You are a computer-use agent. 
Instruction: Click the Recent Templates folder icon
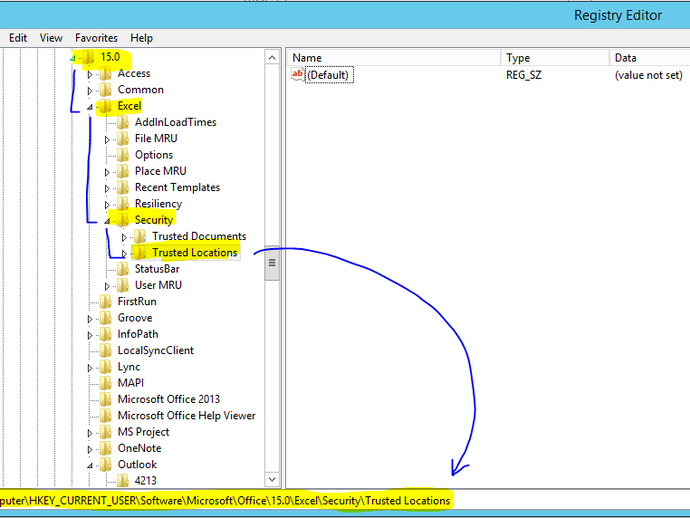(123, 187)
